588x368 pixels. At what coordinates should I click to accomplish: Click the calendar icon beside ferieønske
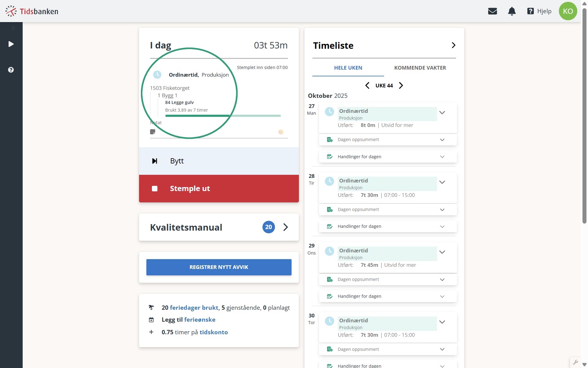click(x=151, y=320)
